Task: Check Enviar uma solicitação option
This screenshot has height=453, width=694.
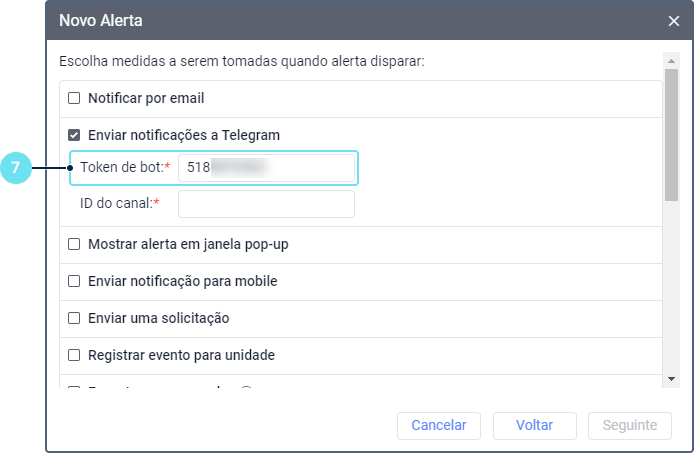Action: click(74, 318)
